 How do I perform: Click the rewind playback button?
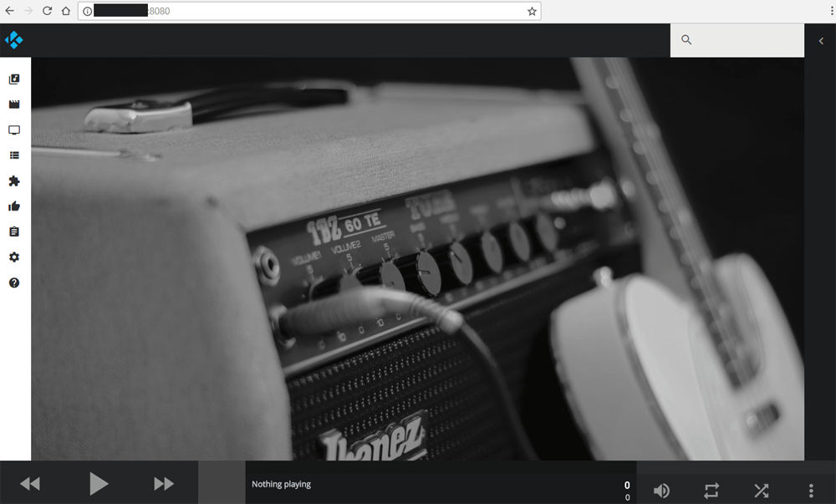click(x=30, y=484)
